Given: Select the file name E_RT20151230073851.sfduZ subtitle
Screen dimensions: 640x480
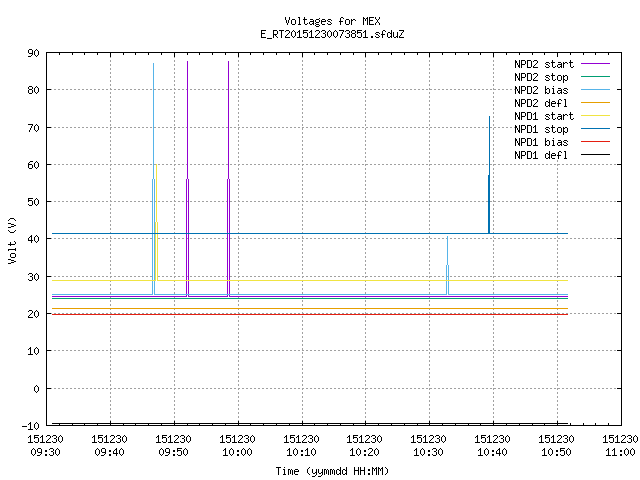Looking at the screenshot, I should pos(332,34).
